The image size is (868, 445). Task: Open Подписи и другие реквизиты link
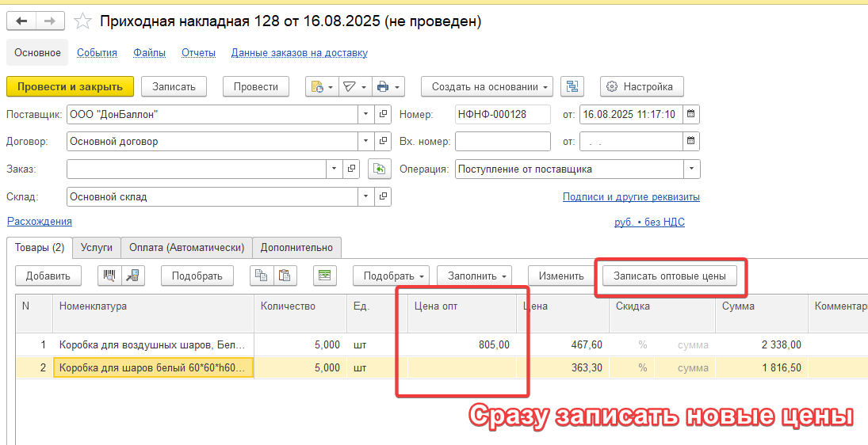click(631, 197)
